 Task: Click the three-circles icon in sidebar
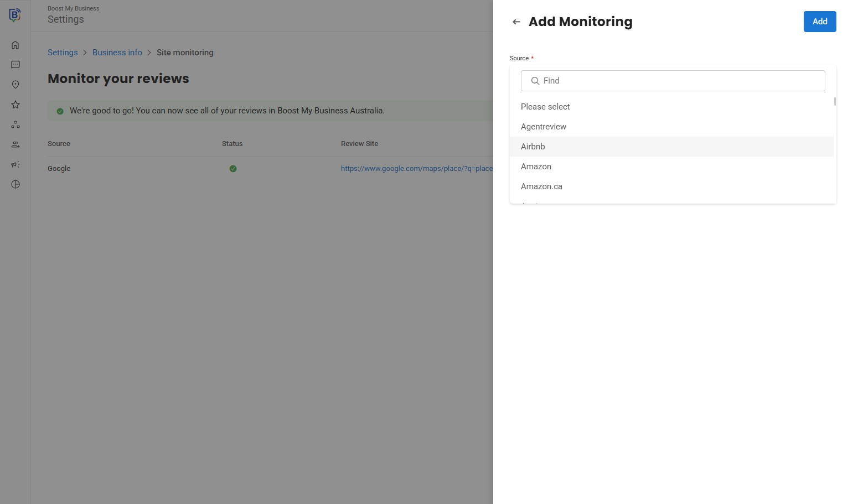click(15, 125)
